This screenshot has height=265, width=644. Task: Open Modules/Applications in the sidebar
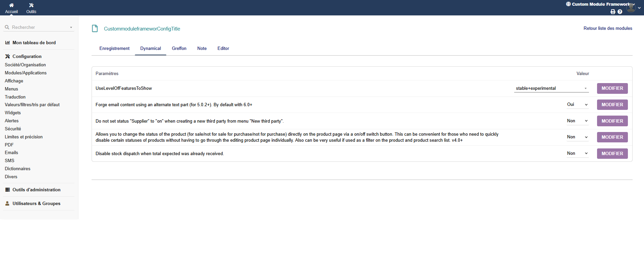25,73
